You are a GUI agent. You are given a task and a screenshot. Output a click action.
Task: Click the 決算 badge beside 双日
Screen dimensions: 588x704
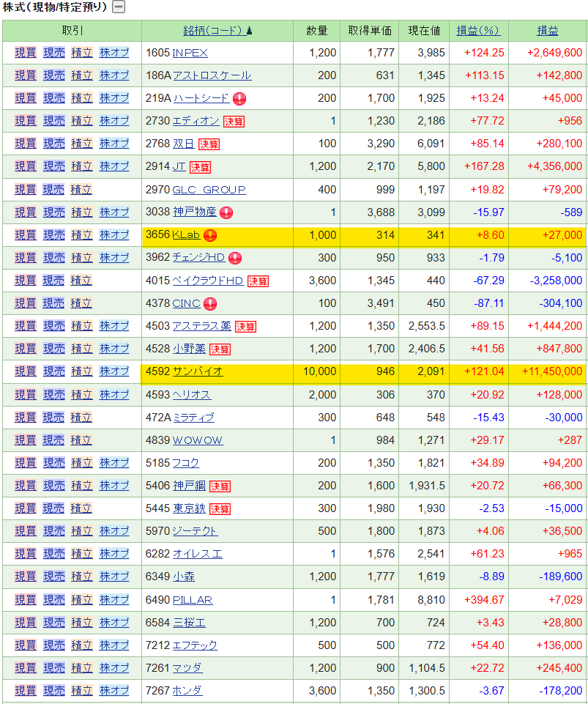pos(209,144)
